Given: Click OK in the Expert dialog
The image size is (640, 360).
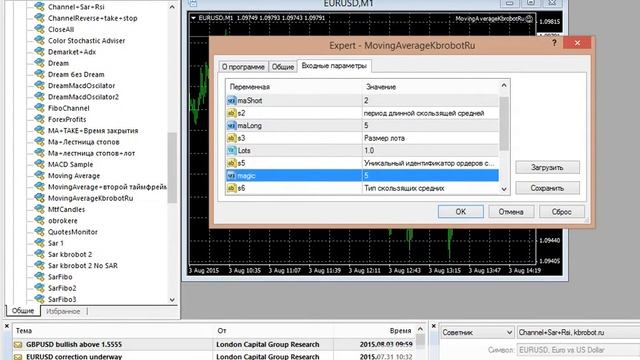Looking at the screenshot, I should 460,211.
